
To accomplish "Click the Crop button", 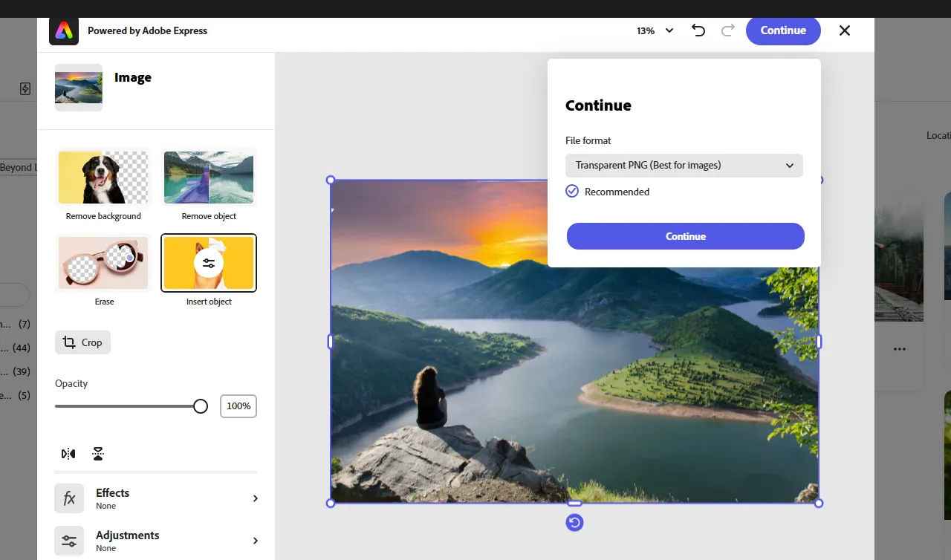I will coord(82,342).
